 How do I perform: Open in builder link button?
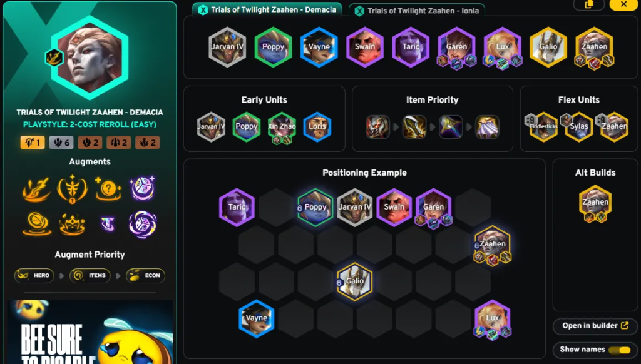[x=595, y=326]
